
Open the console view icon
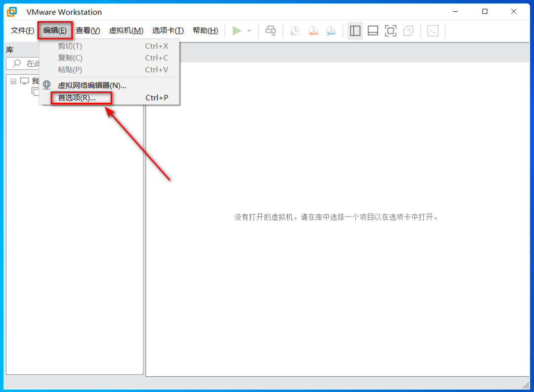433,31
